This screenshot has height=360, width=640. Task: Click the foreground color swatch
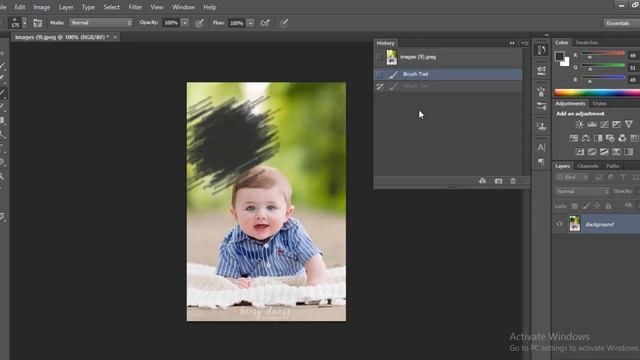click(559, 56)
